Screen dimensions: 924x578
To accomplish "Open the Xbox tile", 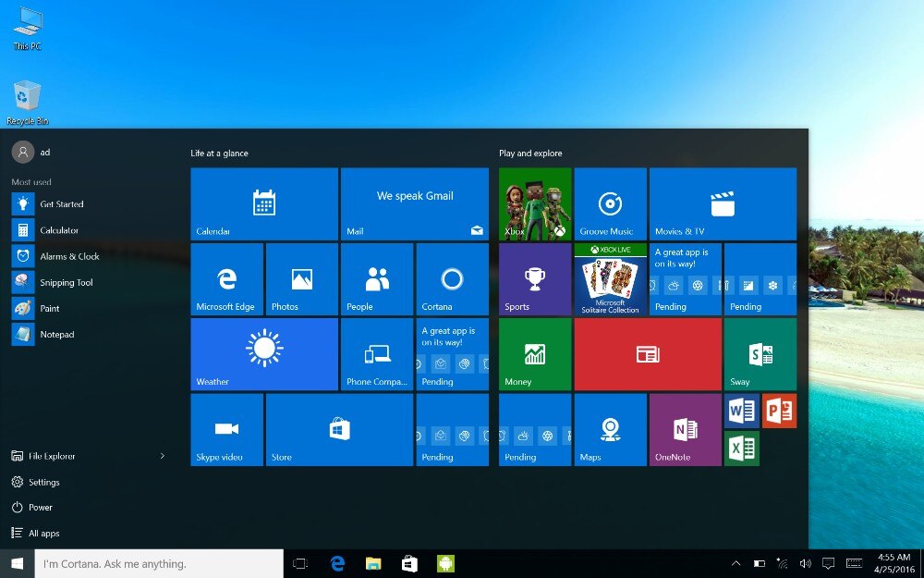I will [x=535, y=203].
